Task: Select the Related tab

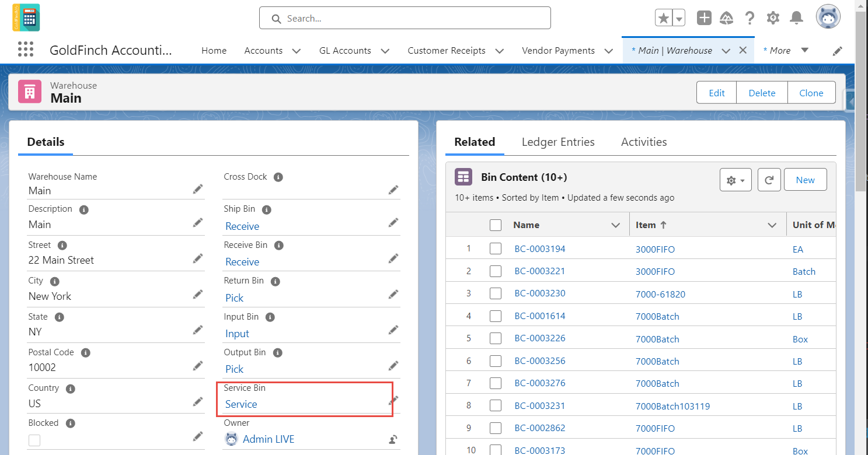Action: 475,142
